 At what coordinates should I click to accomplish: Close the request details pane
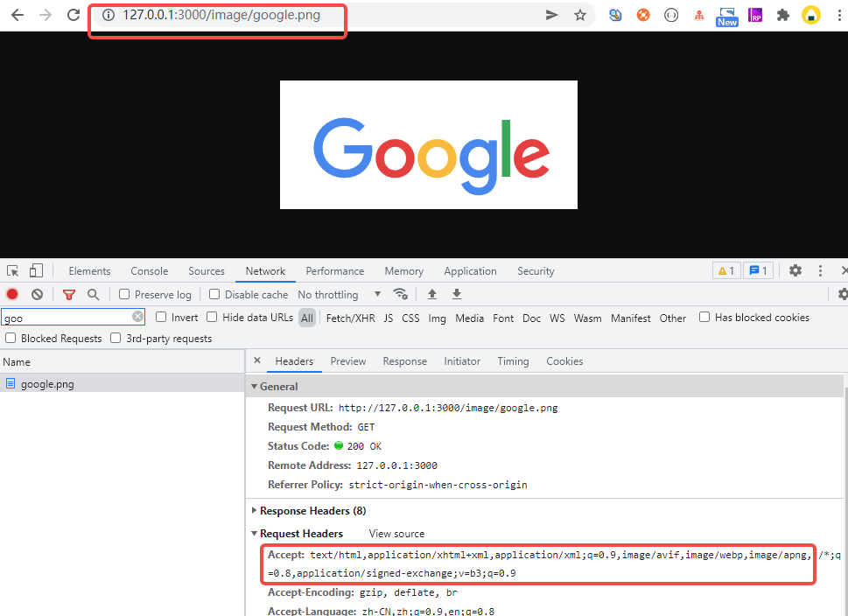click(257, 360)
